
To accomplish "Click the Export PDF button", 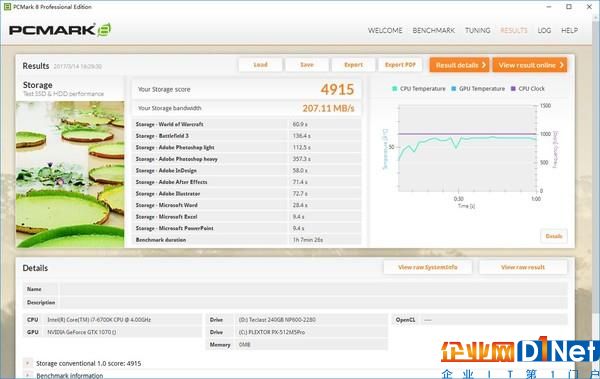I will (x=400, y=65).
